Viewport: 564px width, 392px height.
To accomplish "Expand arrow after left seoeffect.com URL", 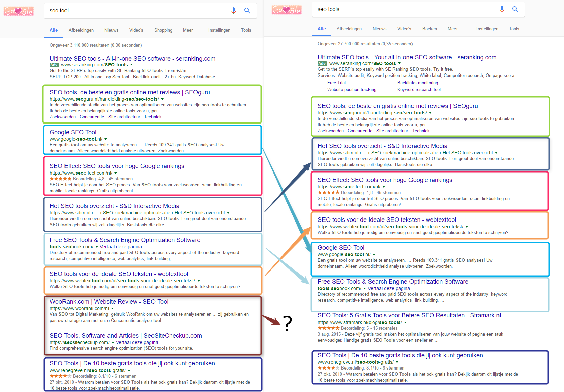I will pos(116,173).
